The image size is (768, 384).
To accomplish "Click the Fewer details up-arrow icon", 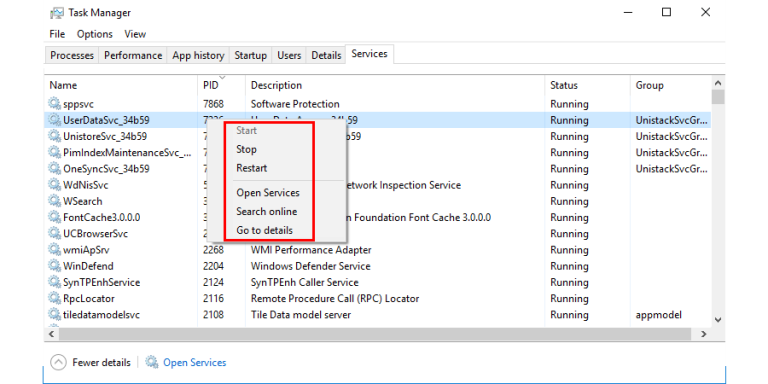I will tap(58, 362).
